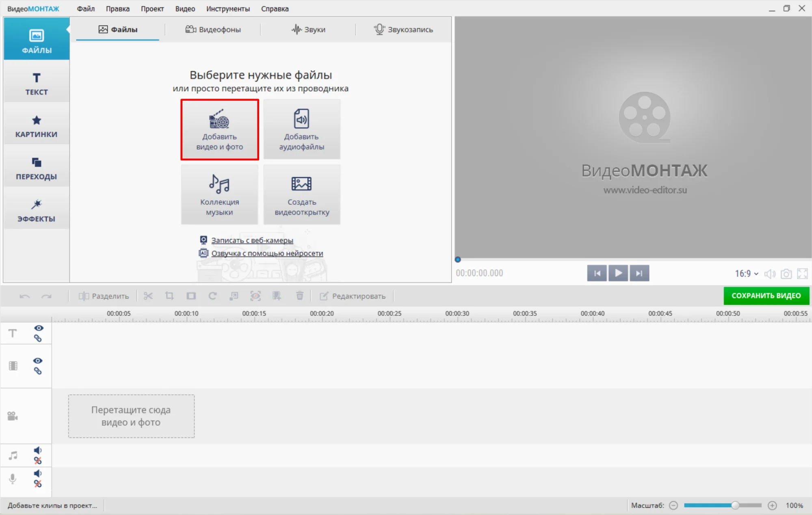Open the Проект menu
Viewport: 812px width, 515px height.
coord(152,9)
